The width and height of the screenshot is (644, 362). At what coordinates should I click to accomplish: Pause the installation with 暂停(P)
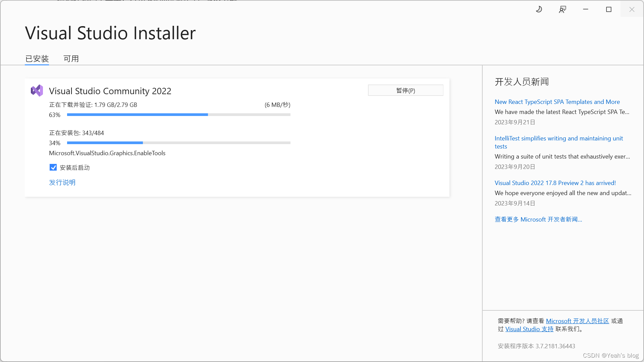405,90
